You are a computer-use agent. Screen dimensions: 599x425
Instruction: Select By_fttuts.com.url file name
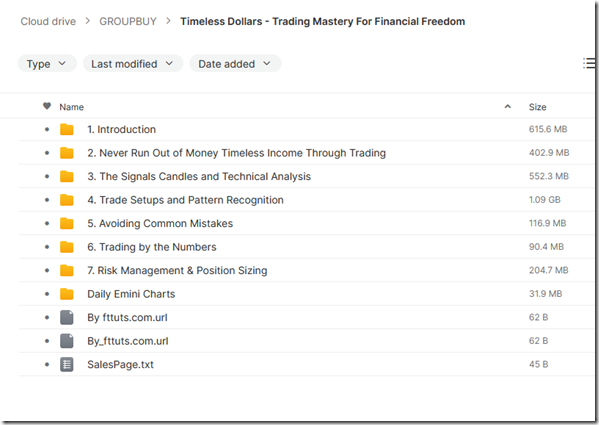128,341
